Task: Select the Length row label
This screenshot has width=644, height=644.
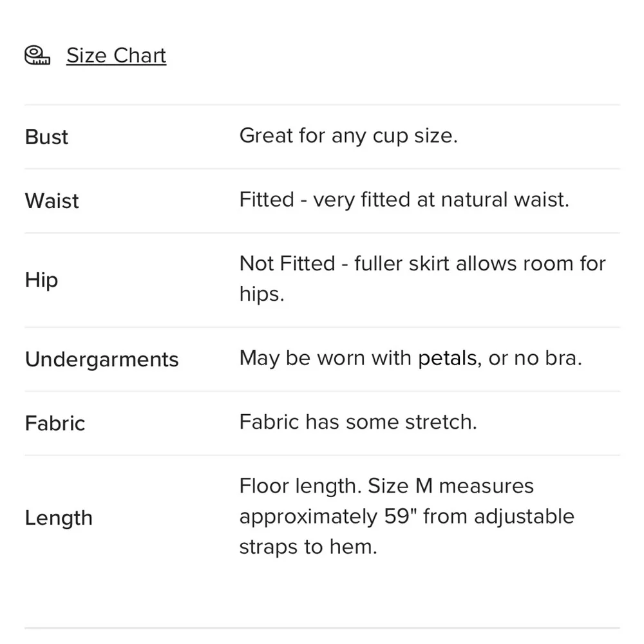Action: click(x=59, y=518)
